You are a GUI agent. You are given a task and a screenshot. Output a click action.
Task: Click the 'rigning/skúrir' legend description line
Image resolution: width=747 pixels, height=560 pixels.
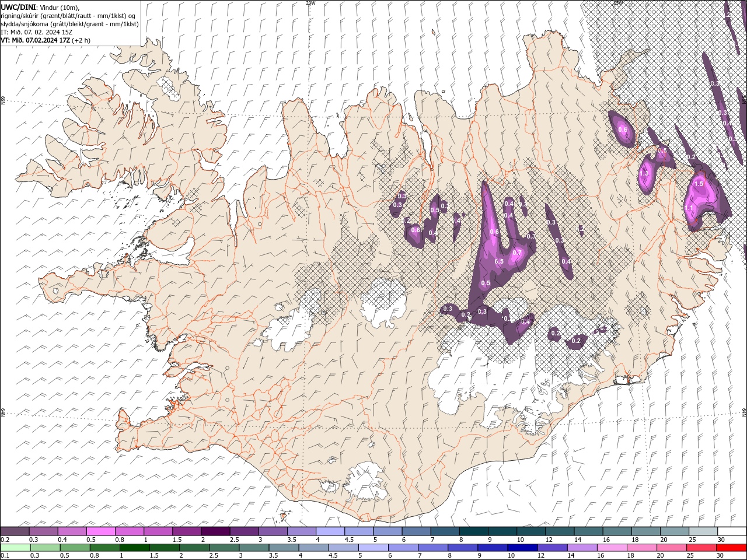click(x=68, y=15)
